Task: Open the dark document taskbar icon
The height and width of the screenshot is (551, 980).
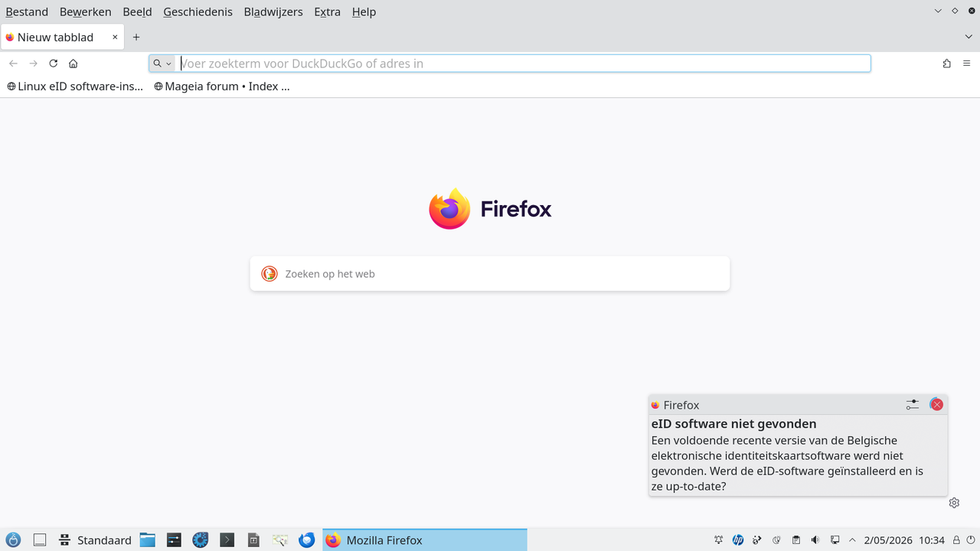Action: pos(253,540)
